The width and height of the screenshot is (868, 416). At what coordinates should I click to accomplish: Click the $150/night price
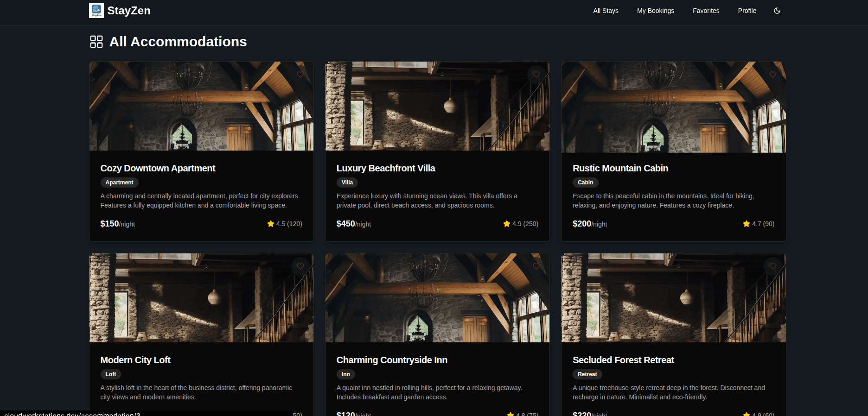117,224
